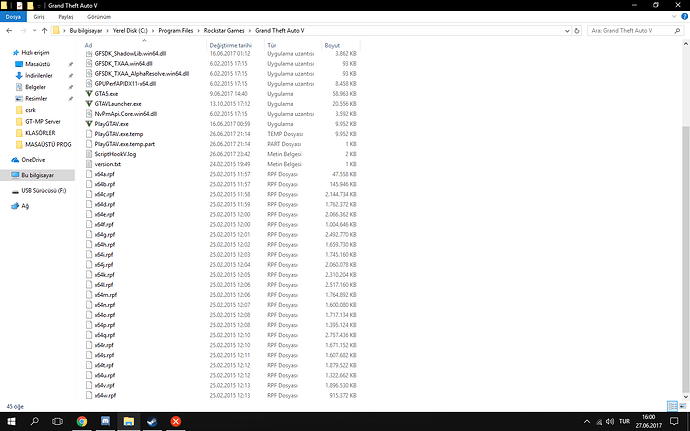This screenshot has width=690, height=431.
Task: Open recent locations dropdown arrow
Action: tap(34, 31)
